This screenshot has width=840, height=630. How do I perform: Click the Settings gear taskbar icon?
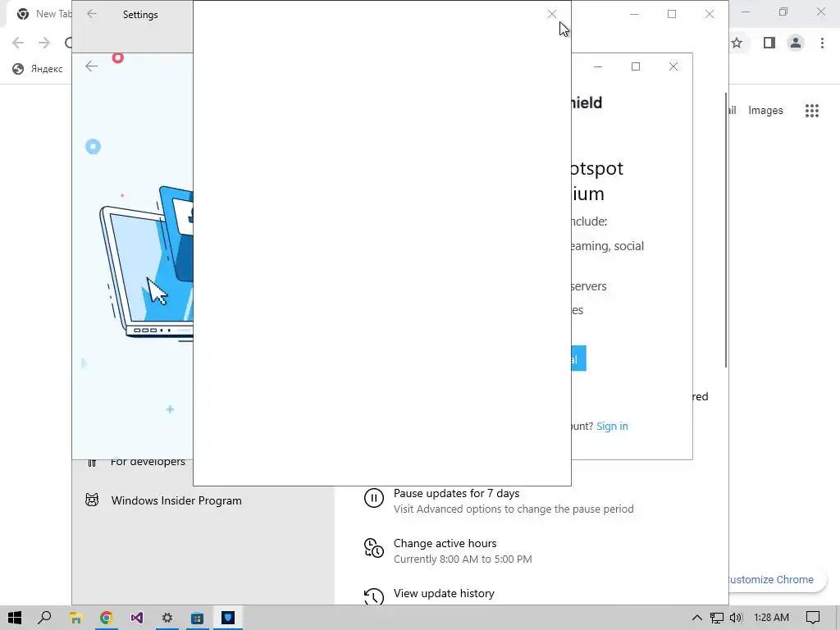pyautogui.click(x=167, y=618)
